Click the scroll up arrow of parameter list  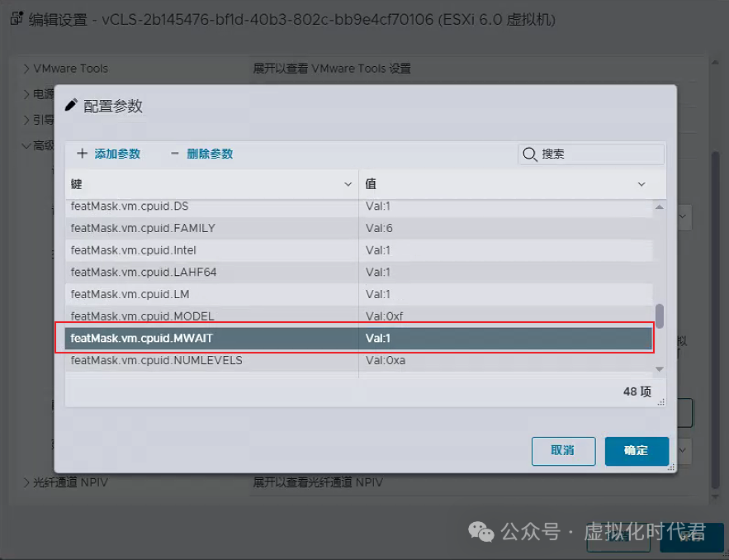(659, 207)
